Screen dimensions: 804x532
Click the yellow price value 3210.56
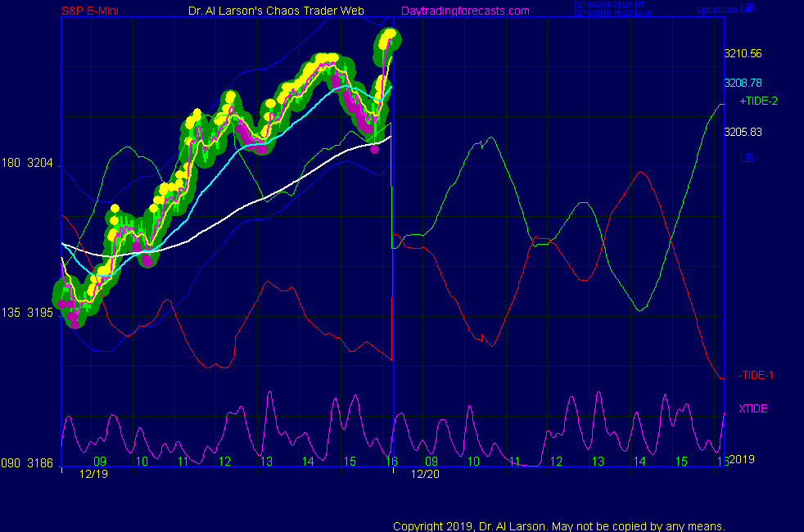click(743, 53)
